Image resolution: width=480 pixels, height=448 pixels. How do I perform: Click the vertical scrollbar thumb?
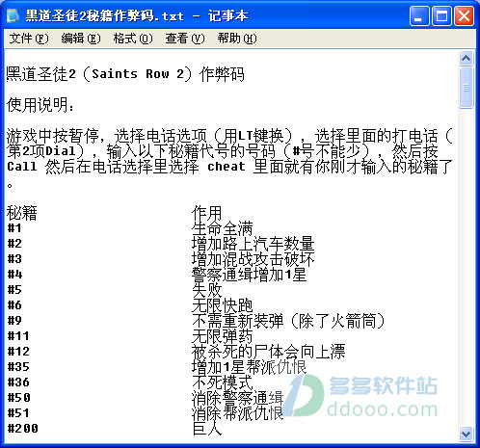[466, 88]
